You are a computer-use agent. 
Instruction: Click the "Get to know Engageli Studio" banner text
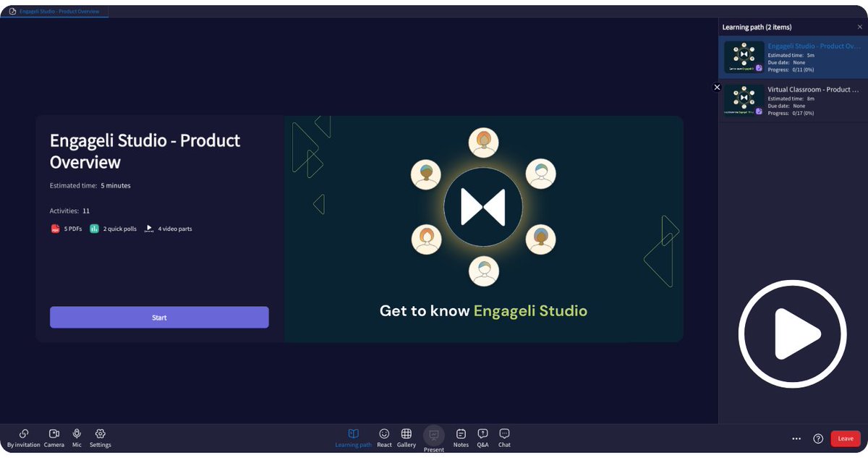point(483,311)
